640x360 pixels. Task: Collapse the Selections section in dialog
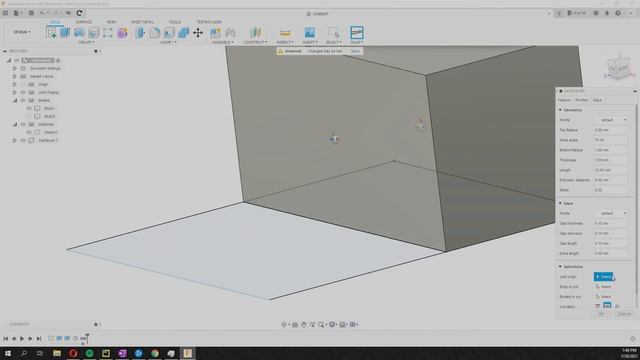pos(560,267)
